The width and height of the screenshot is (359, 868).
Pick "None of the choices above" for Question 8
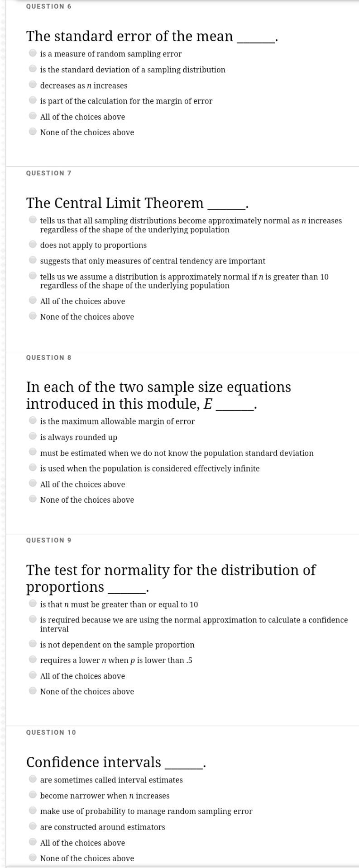33,499
